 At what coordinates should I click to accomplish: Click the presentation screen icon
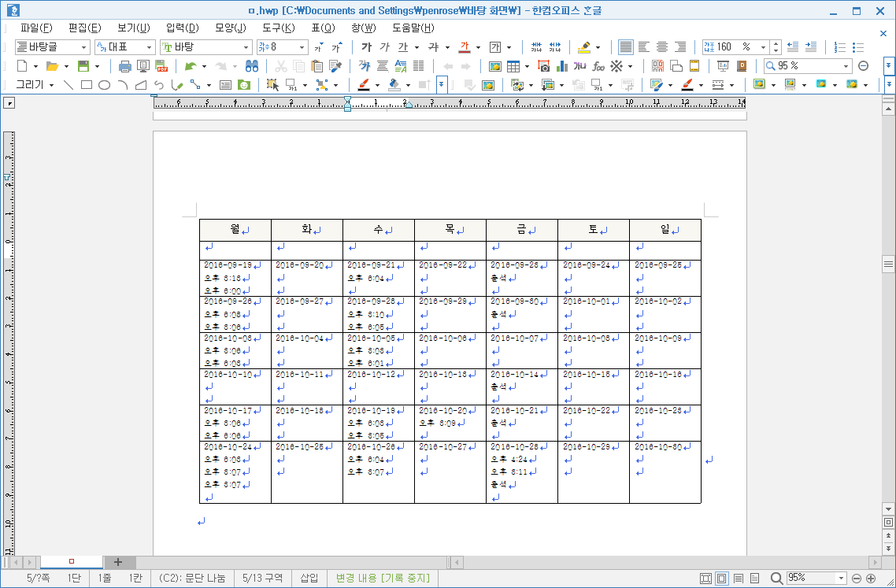click(x=723, y=66)
